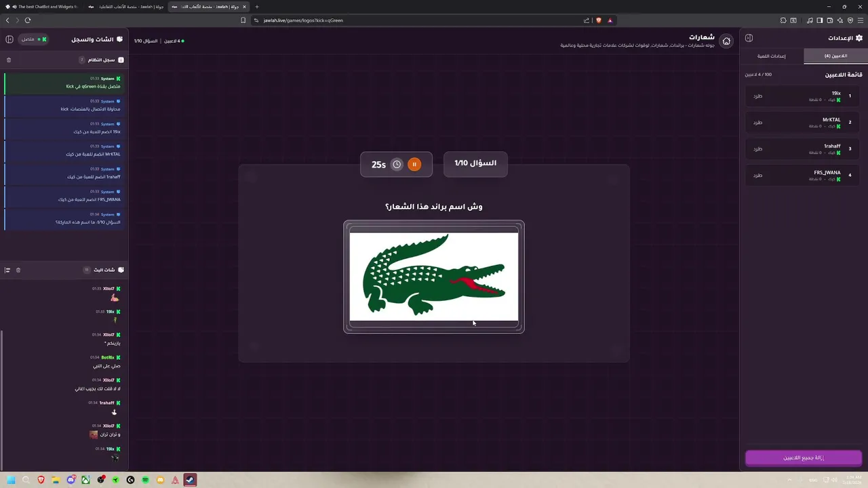Click the crocodile logo image
This screenshot has width=868, height=488.
click(434, 277)
